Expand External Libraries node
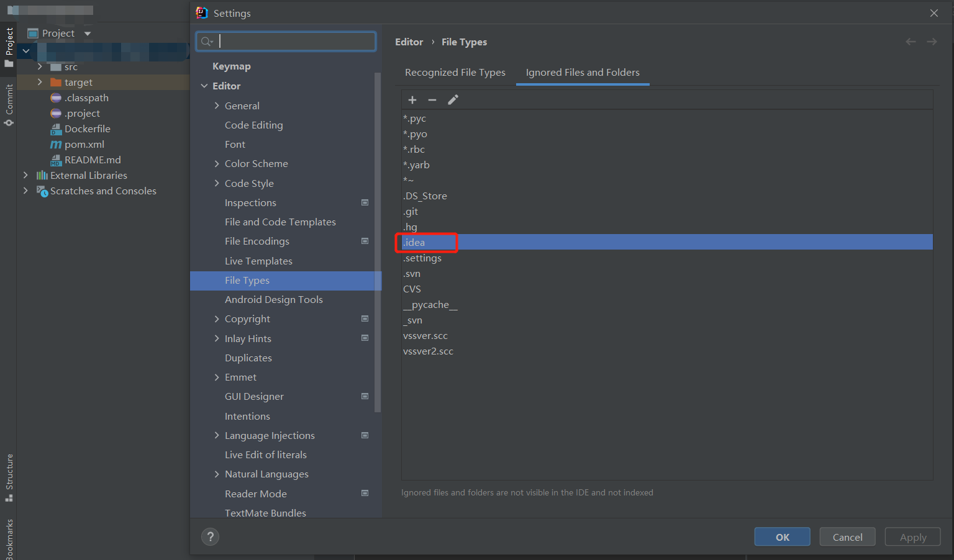Viewport: 954px width, 560px height. pos(25,175)
